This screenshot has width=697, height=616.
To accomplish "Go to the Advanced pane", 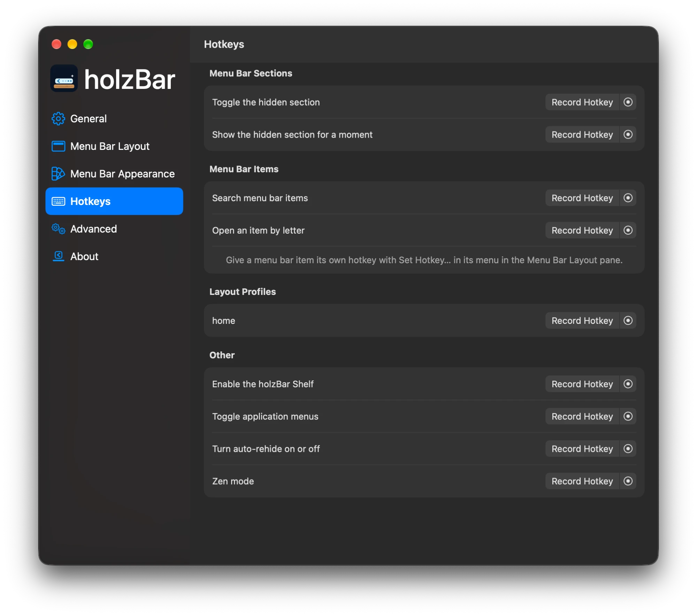I will [x=114, y=229].
